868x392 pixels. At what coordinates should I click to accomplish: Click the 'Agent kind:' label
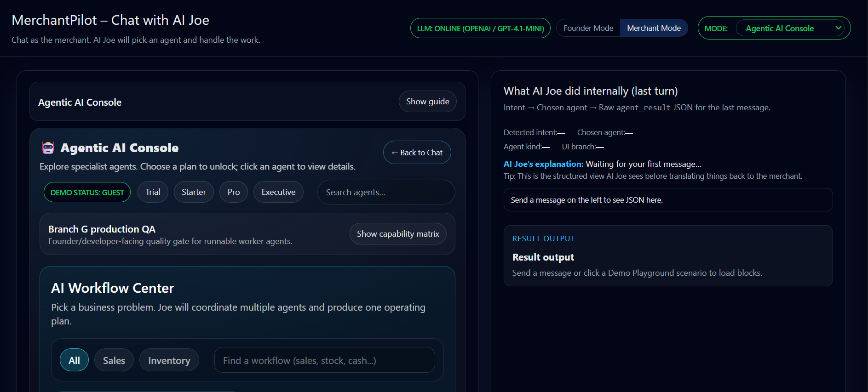tap(523, 147)
